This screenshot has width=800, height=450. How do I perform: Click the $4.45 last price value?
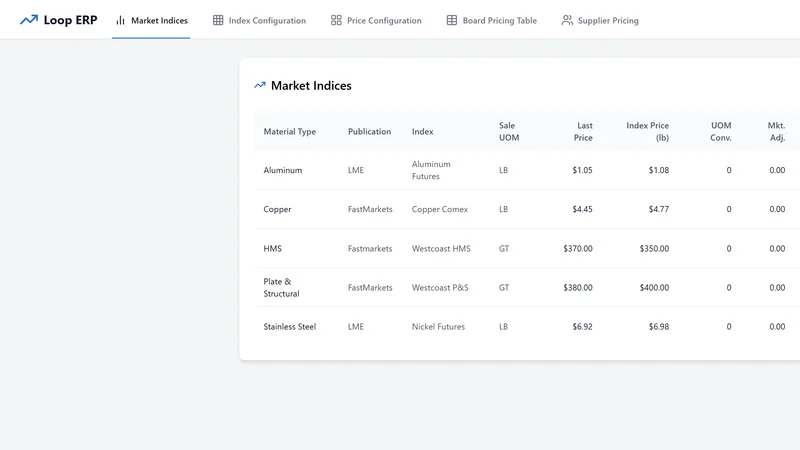[582, 209]
